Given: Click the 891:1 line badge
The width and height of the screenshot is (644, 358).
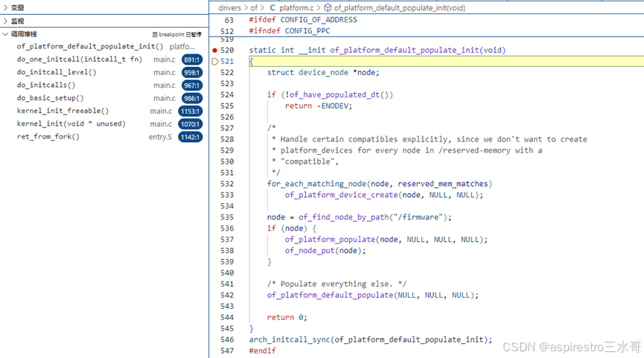Looking at the screenshot, I should tap(192, 60).
